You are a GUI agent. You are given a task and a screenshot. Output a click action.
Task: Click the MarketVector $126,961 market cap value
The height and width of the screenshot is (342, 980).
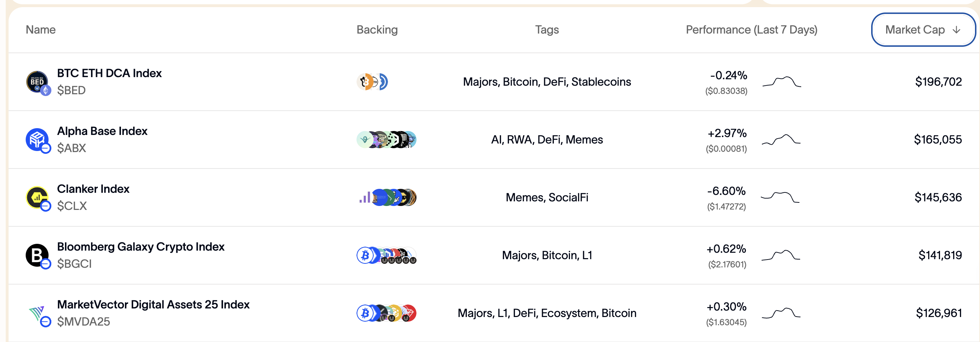[x=939, y=313]
